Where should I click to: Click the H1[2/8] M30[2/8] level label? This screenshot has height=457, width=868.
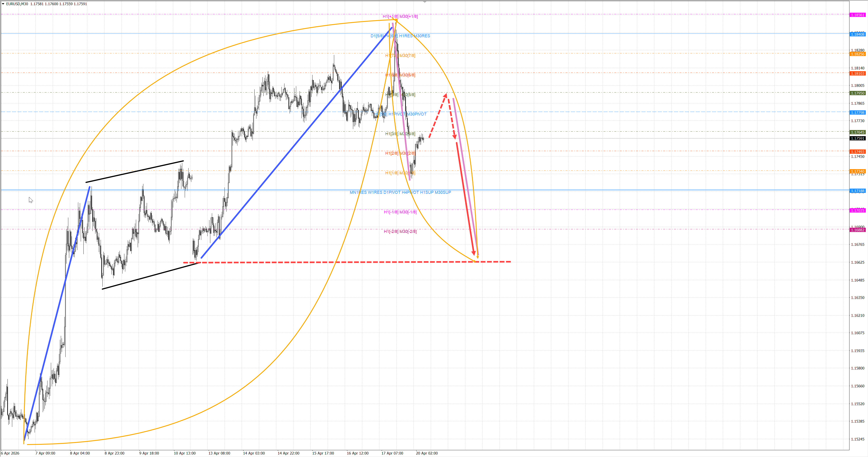coord(400,153)
